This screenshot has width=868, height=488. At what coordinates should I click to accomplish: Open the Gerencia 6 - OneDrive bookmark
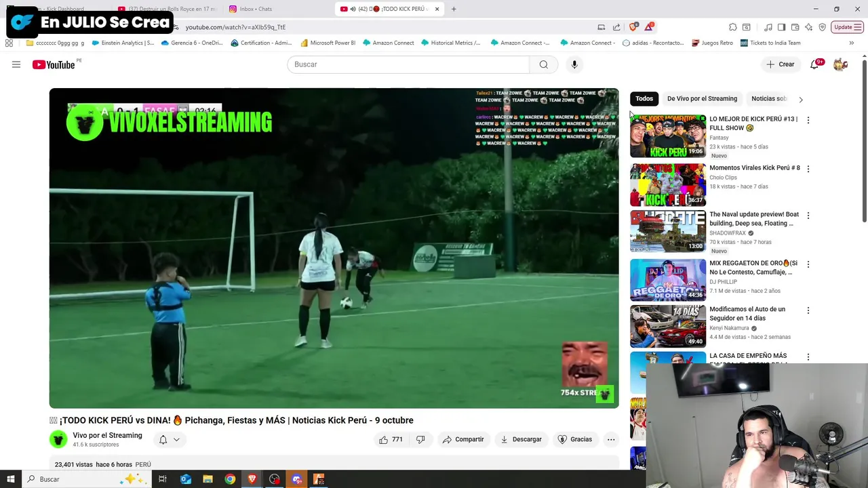(x=192, y=43)
